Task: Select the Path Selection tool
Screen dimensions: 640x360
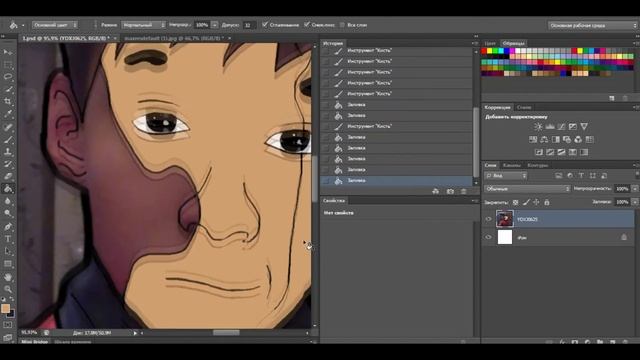Action: point(8,251)
